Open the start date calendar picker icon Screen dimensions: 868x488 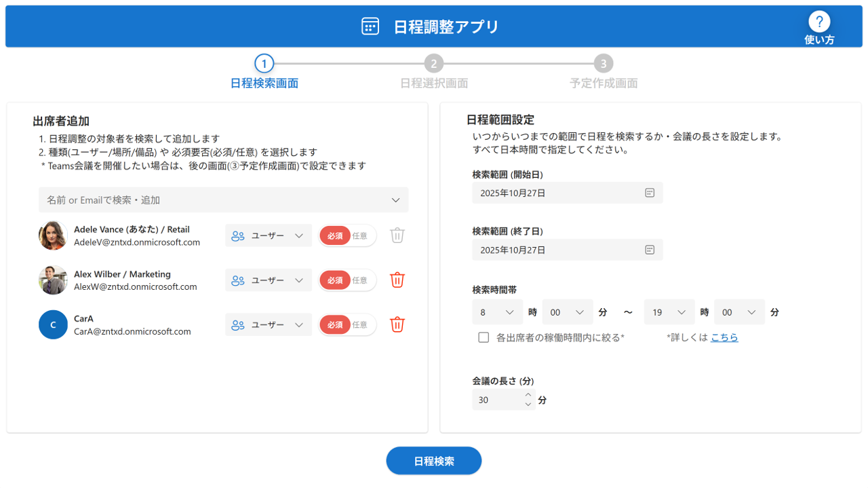click(649, 193)
